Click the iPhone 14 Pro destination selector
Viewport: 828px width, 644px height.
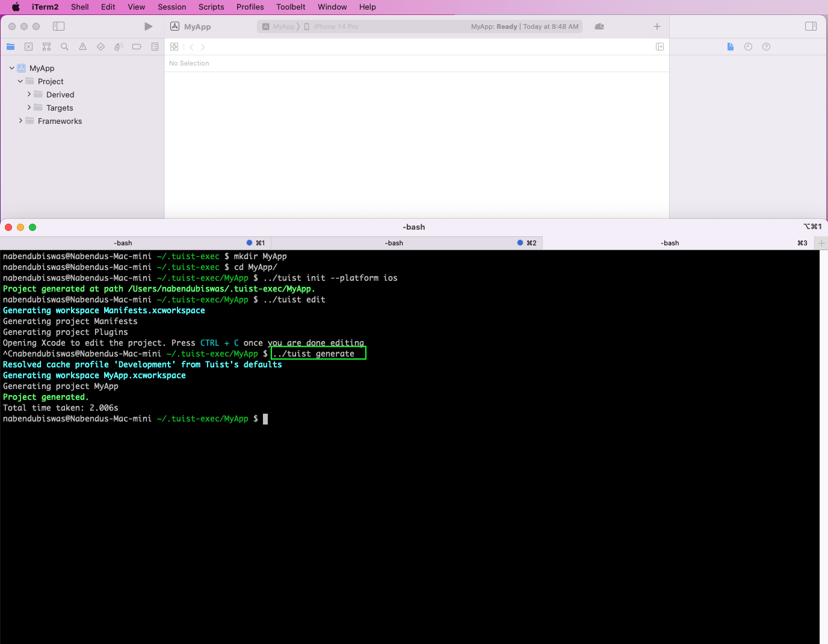click(x=335, y=26)
